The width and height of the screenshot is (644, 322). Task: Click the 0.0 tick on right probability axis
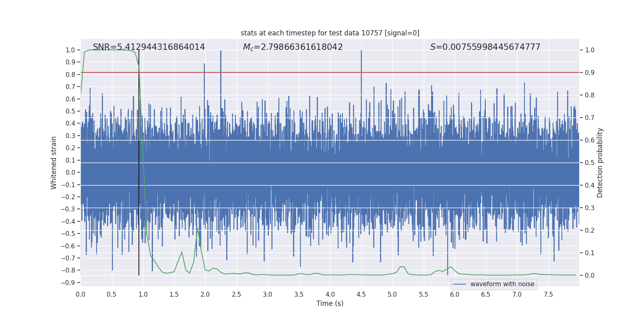pyautogui.click(x=590, y=276)
